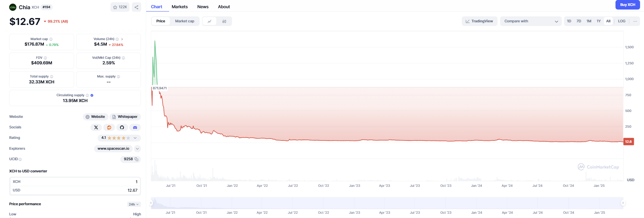Enable LOG scale on chart
The image size is (644, 218).
coord(621,21)
